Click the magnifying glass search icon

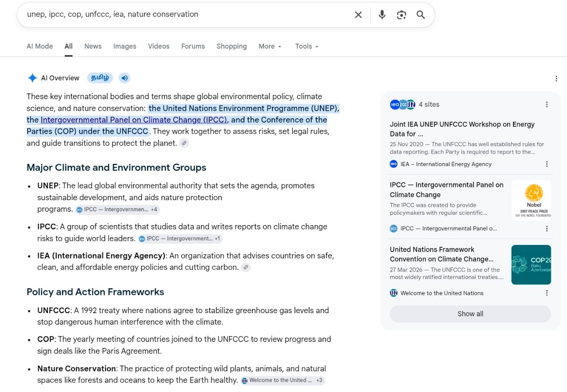coord(421,15)
